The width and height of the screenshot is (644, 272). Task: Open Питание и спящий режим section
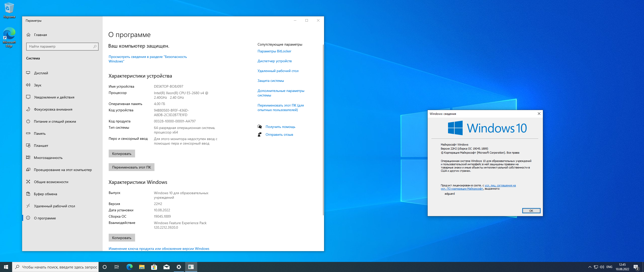(x=62, y=121)
